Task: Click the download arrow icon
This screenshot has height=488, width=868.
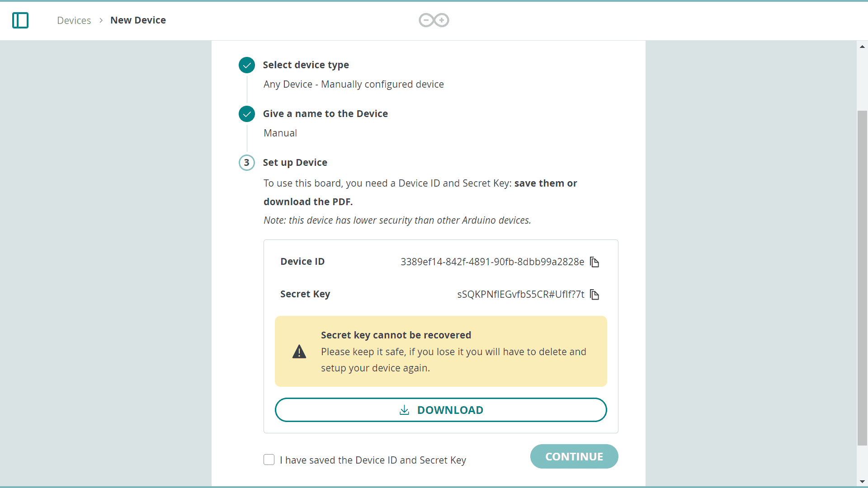Action: 405,410
